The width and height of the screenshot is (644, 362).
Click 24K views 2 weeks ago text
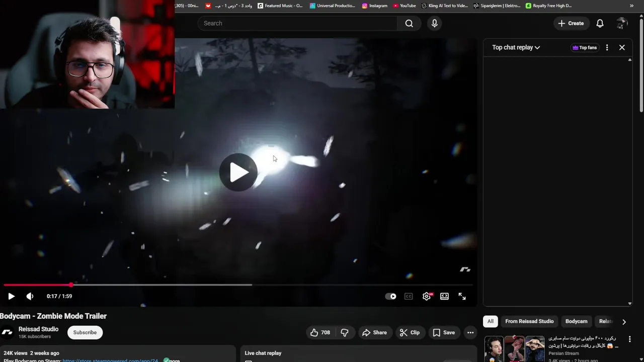tap(31, 353)
